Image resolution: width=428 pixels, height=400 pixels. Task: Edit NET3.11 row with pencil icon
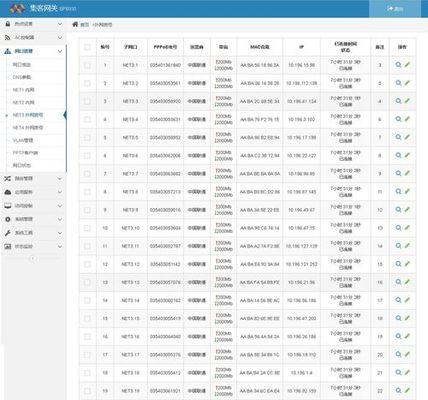(x=407, y=245)
